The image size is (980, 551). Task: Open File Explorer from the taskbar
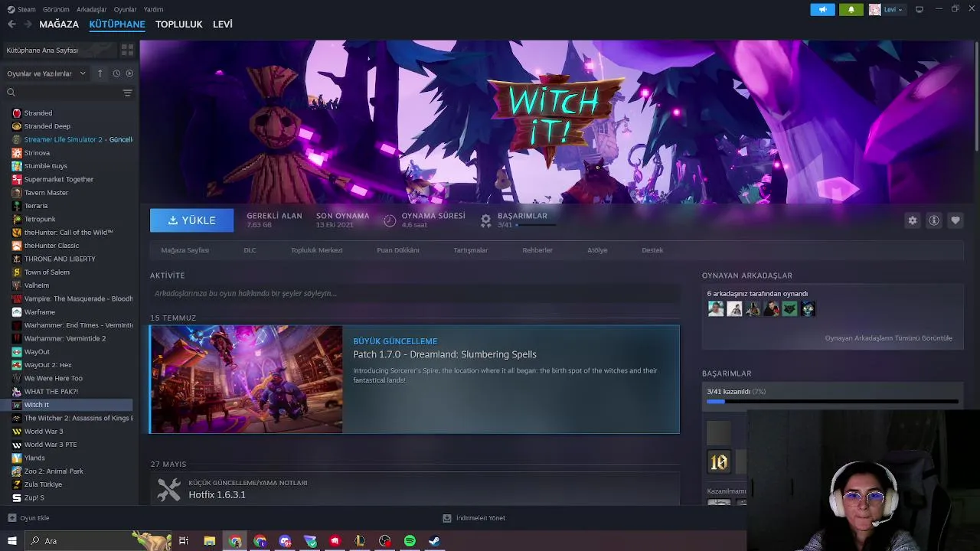pyautogui.click(x=209, y=541)
